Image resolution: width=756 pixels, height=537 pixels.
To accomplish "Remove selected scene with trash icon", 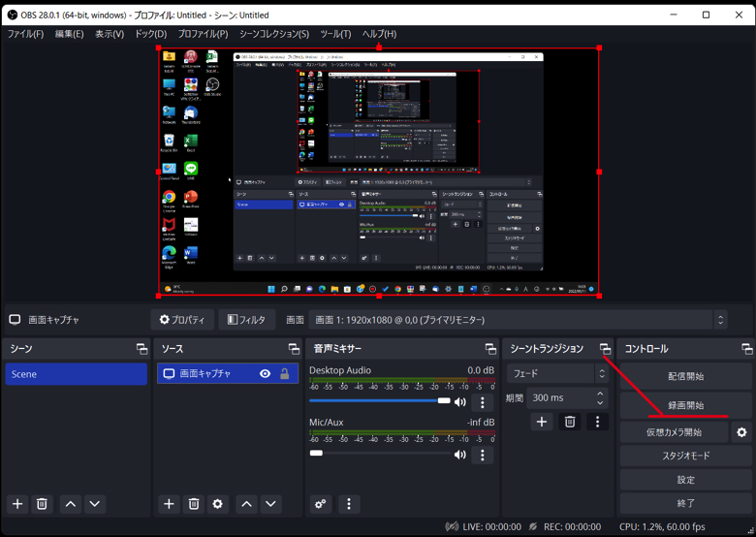I will 42,504.
